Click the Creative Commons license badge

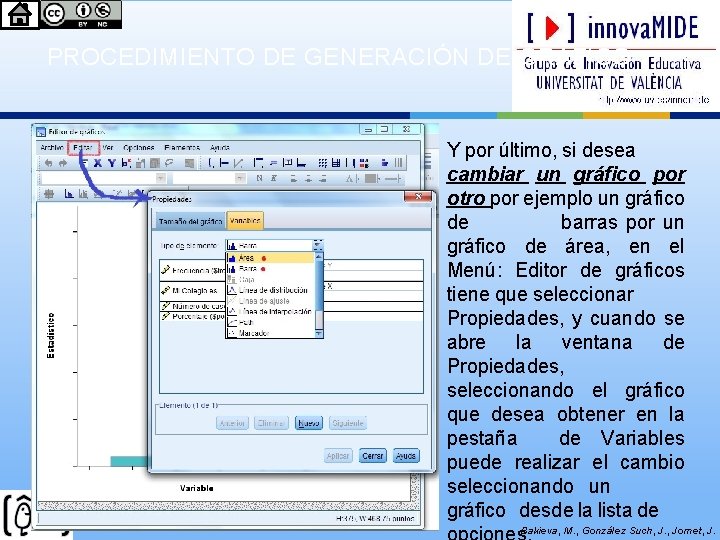(81, 14)
